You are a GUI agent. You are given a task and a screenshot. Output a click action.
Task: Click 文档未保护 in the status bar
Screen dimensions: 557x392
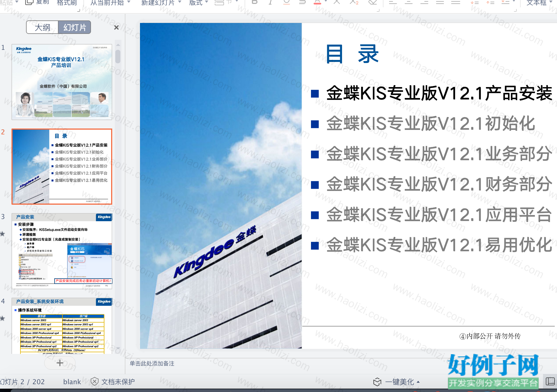point(118,382)
